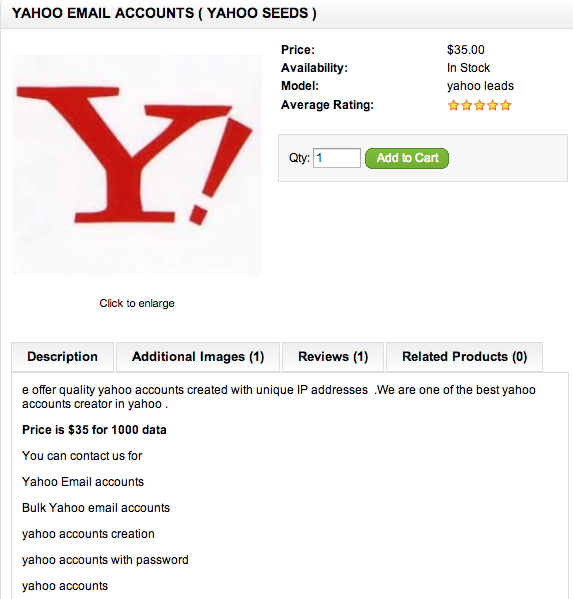Click the 'Click to enlarge' link
This screenshot has width=573, height=599.
click(x=137, y=303)
